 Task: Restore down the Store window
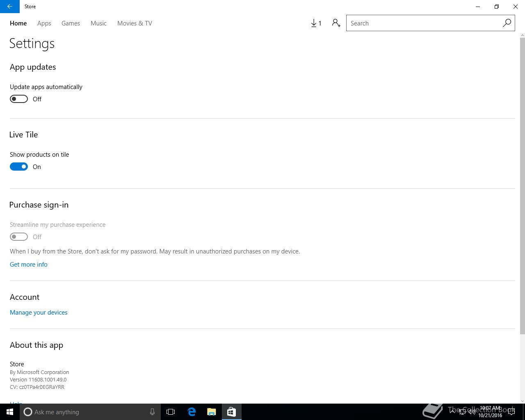coord(497,7)
